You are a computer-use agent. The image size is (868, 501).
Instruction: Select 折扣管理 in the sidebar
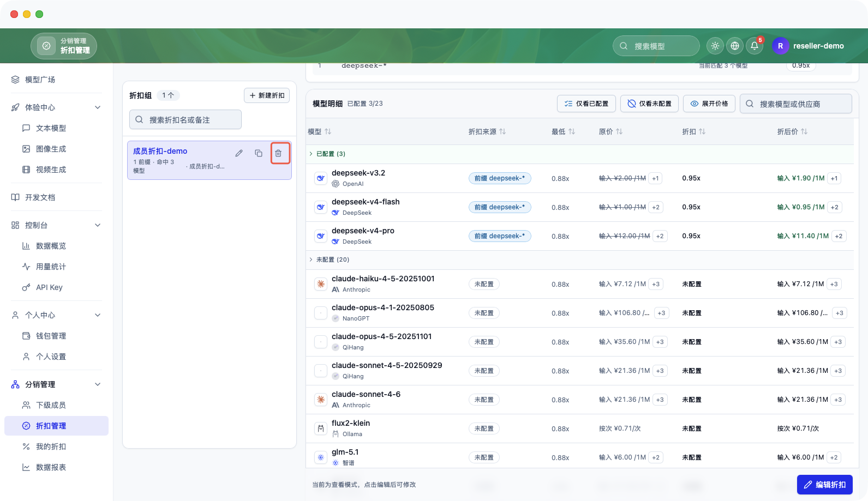tap(56, 426)
